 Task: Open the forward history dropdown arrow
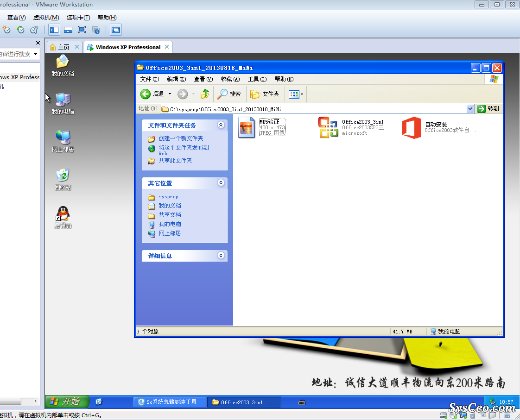[x=193, y=94]
